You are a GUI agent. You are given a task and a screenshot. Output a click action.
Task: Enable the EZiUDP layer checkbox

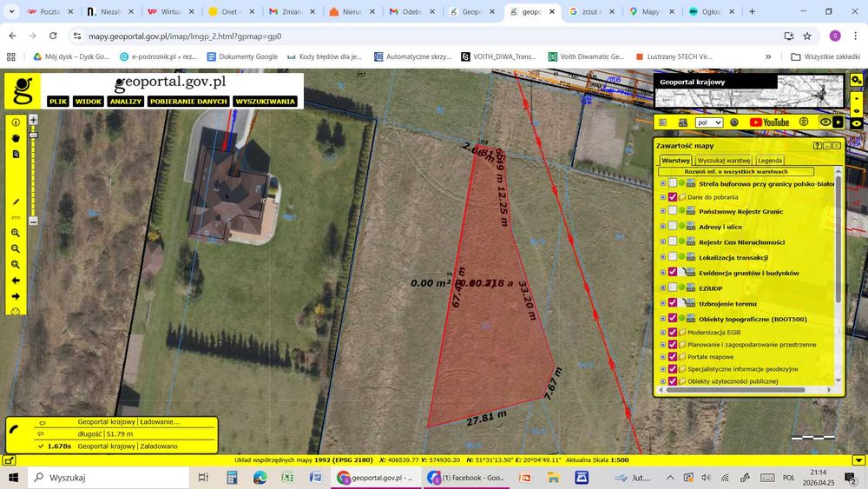[673, 288]
